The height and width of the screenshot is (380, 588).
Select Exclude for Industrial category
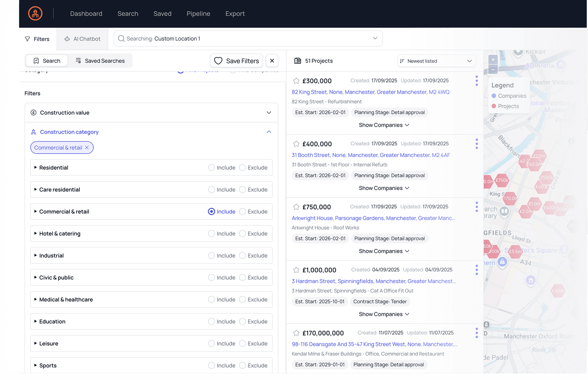click(x=242, y=256)
